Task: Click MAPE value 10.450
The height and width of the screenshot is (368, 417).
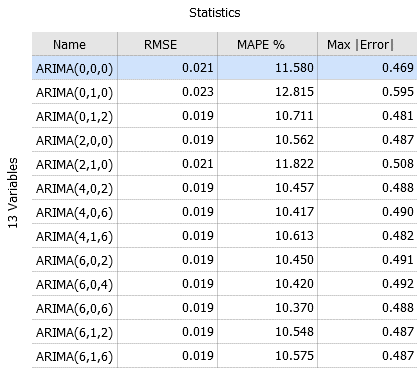Action: [294, 260]
